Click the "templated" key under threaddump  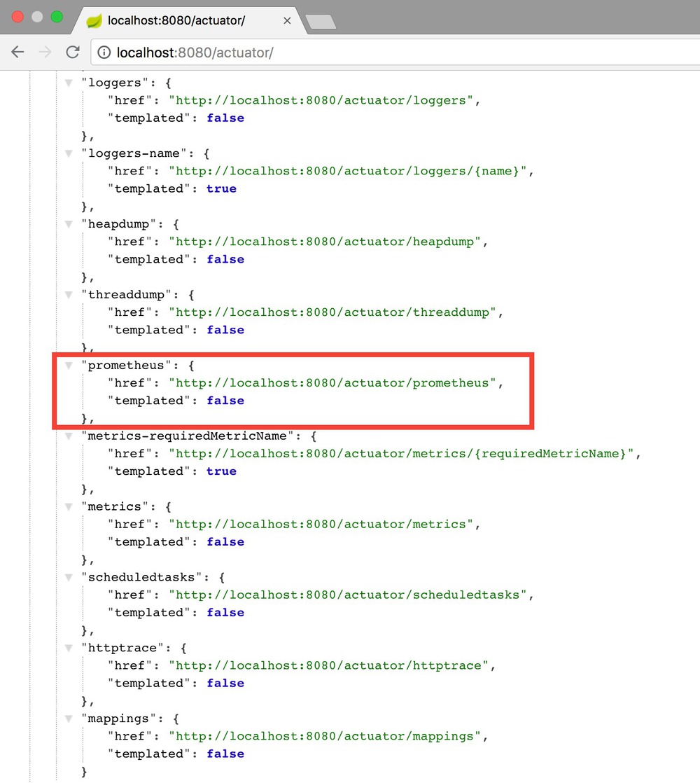(149, 330)
